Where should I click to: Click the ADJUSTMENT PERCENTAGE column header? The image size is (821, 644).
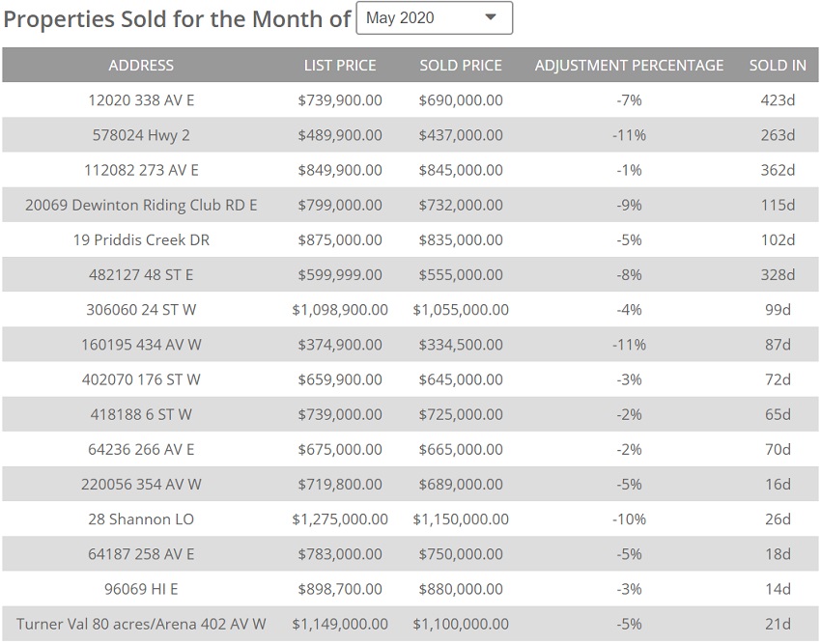tap(629, 66)
